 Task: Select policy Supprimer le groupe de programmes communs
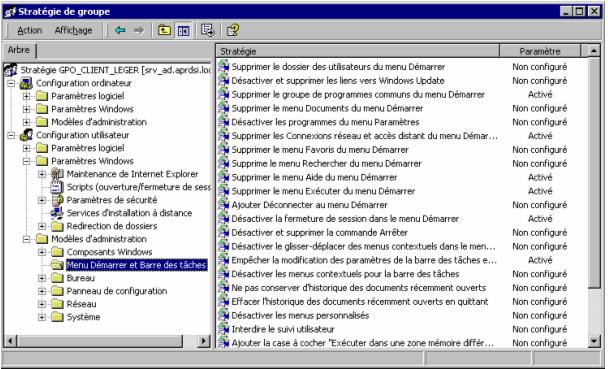tap(358, 95)
